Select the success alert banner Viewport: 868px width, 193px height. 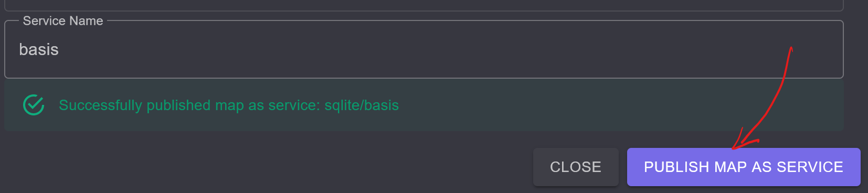point(424,105)
